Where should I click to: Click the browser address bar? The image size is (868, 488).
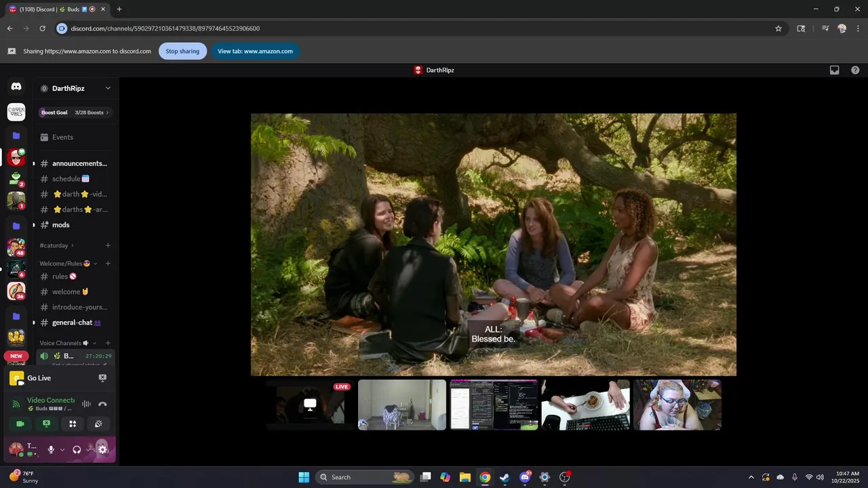[420, 28]
